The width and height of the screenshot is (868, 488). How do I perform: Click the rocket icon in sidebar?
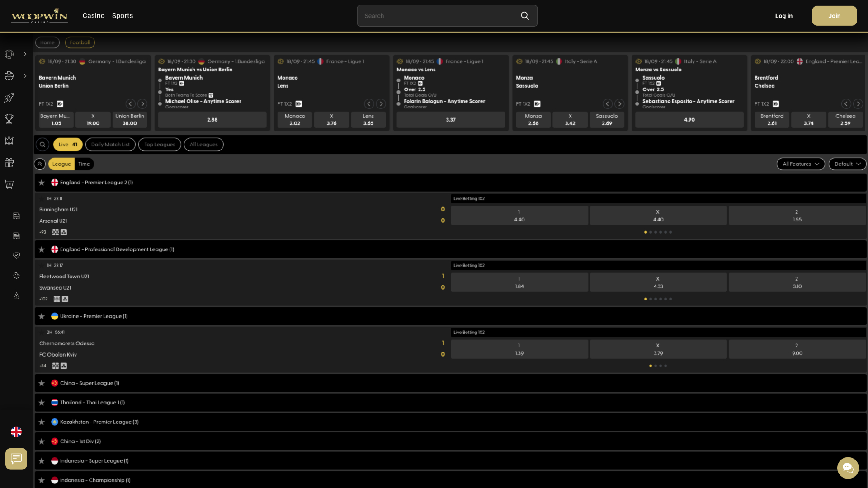[x=9, y=98]
